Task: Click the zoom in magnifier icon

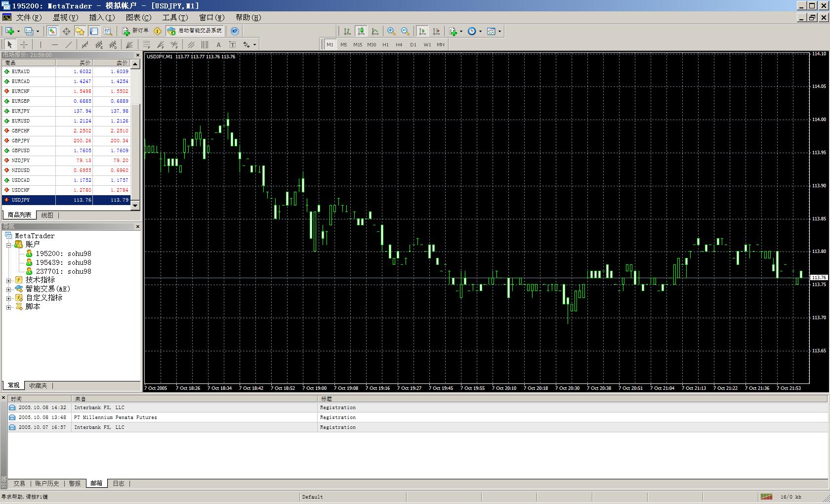Action: (x=391, y=31)
